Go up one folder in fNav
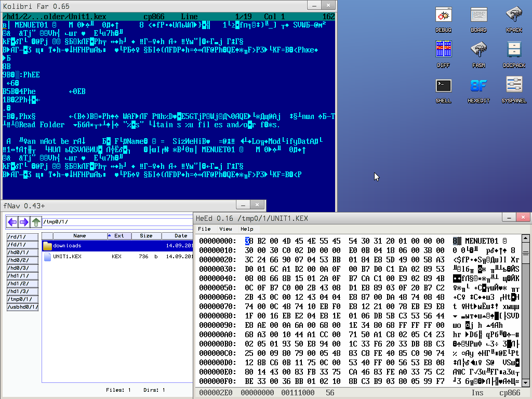The image size is (532, 399). [36, 222]
